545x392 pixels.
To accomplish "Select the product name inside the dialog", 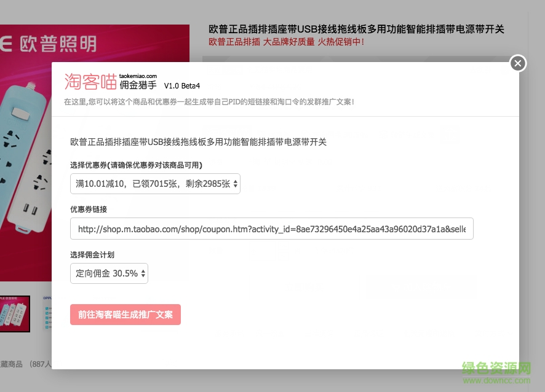I will pyautogui.click(x=198, y=142).
